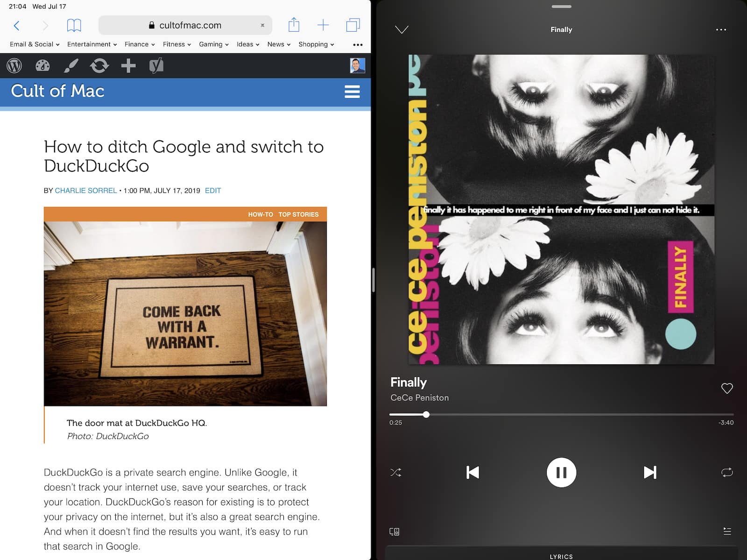The height and width of the screenshot is (560, 747).
Task: Open Spotify devices available icon
Action: tap(395, 532)
